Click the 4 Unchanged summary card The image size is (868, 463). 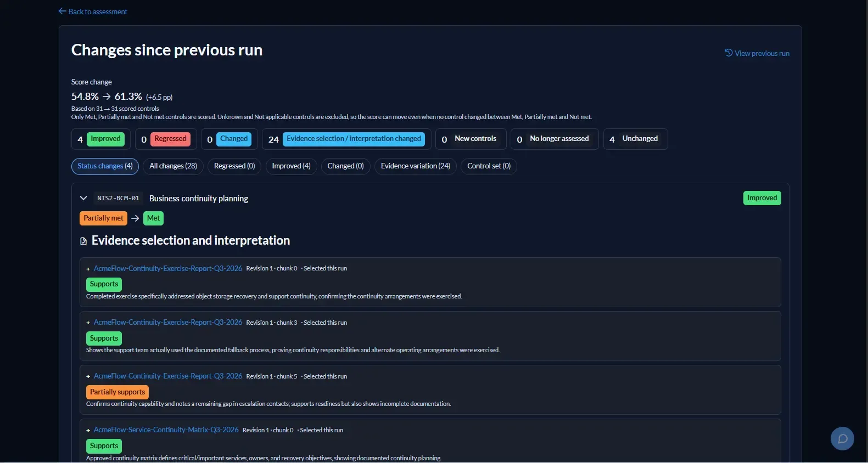pyautogui.click(x=635, y=139)
